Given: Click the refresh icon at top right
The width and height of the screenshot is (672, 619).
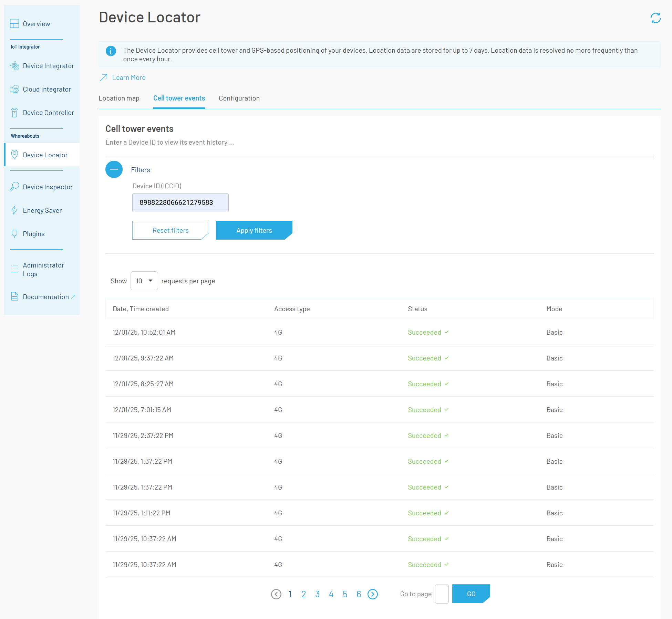Looking at the screenshot, I should [x=655, y=18].
